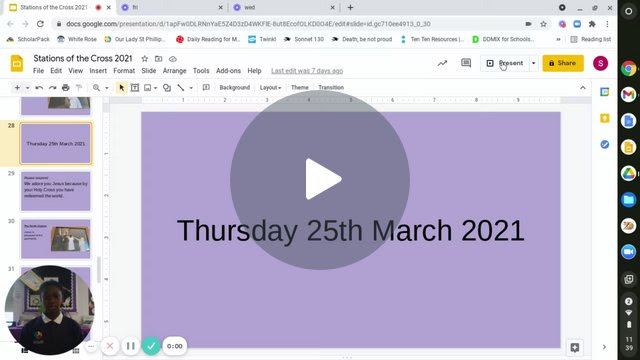Click the undo arrow icon
The width and height of the screenshot is (640, 360).
[x=39, y=88]
